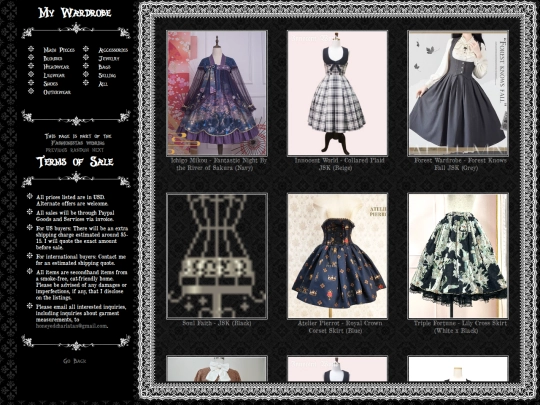
Task: Open the Jewelry category
Action: point(109,59)
